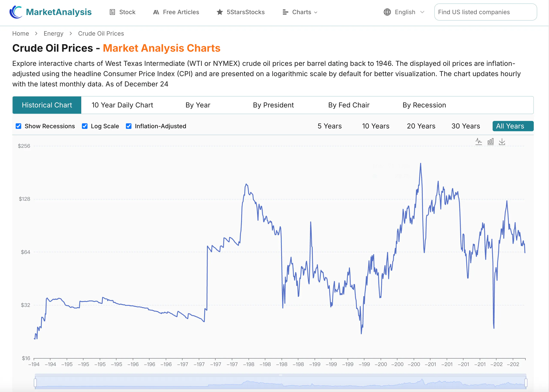Click the $128 y-axis label
This screenshot has height=392, width=549.
(x=25, y=199)
